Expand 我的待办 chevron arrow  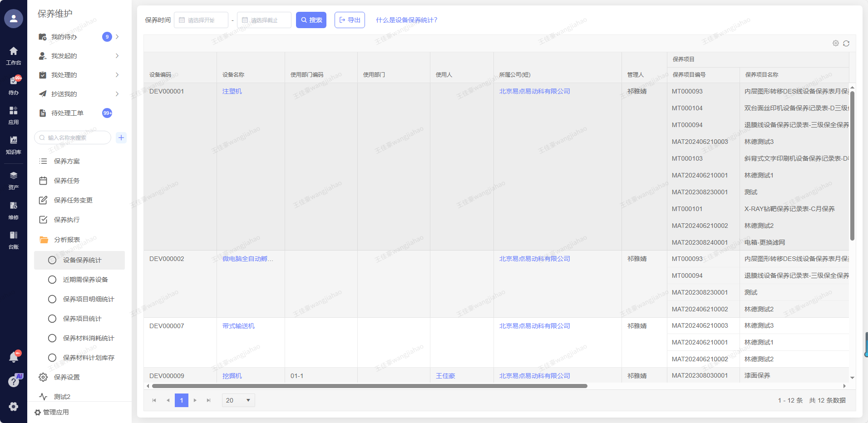point(117,37)
